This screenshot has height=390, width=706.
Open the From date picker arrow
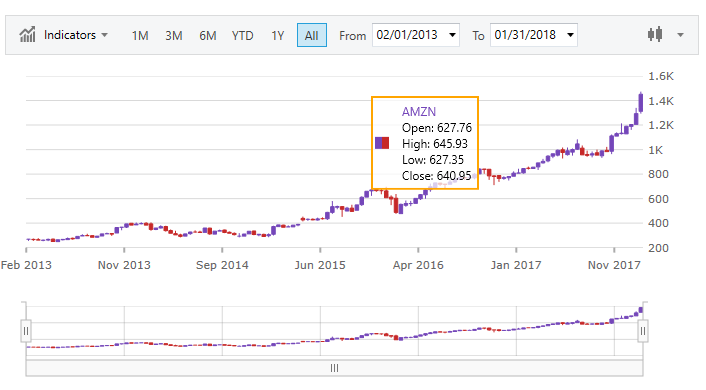tap(452, 35)
